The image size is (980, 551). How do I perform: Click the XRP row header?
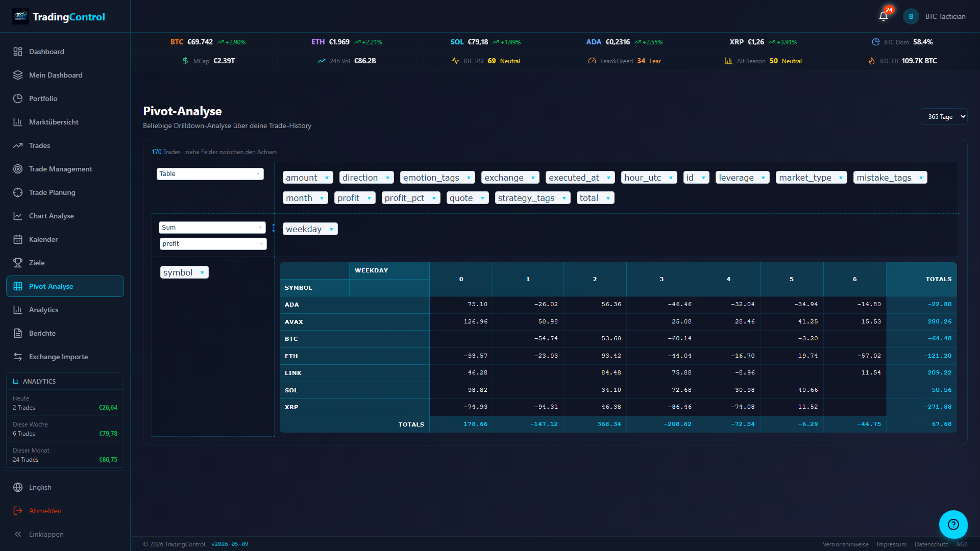point(354,407)
